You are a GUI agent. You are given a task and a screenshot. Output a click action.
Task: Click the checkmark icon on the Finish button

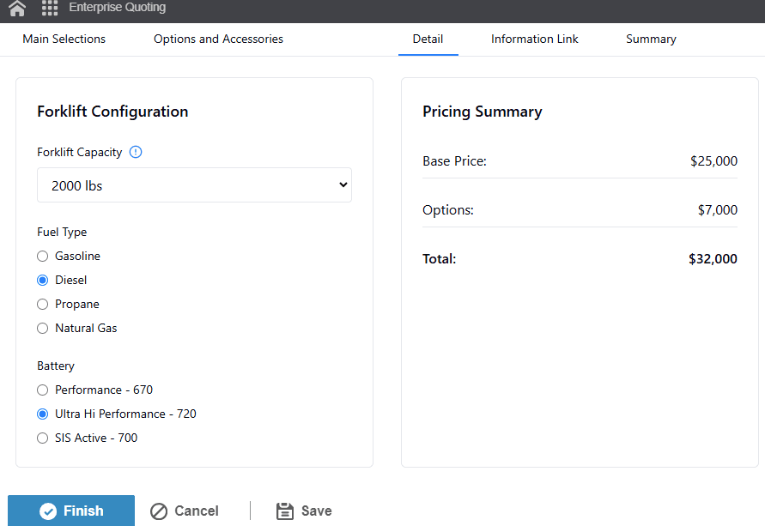point(49,511)
